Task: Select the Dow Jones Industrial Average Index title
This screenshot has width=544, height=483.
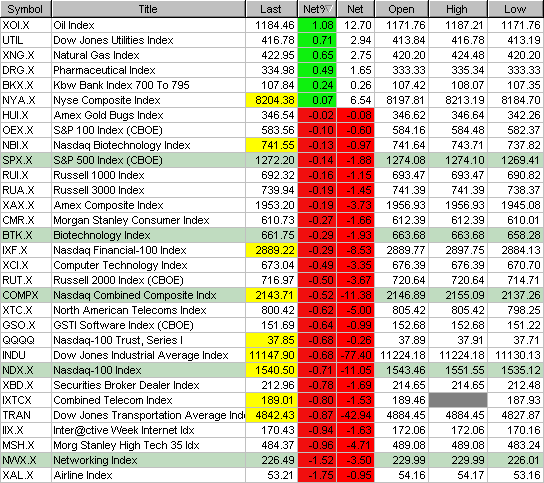Action: tap(141, 355)
